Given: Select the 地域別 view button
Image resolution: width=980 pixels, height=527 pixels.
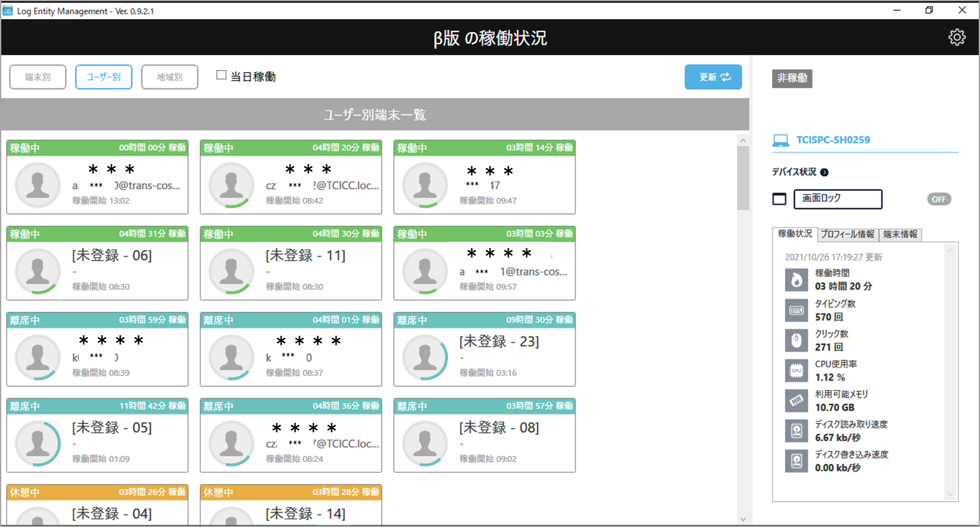Looking at the screenshot, I should [170, 77].
